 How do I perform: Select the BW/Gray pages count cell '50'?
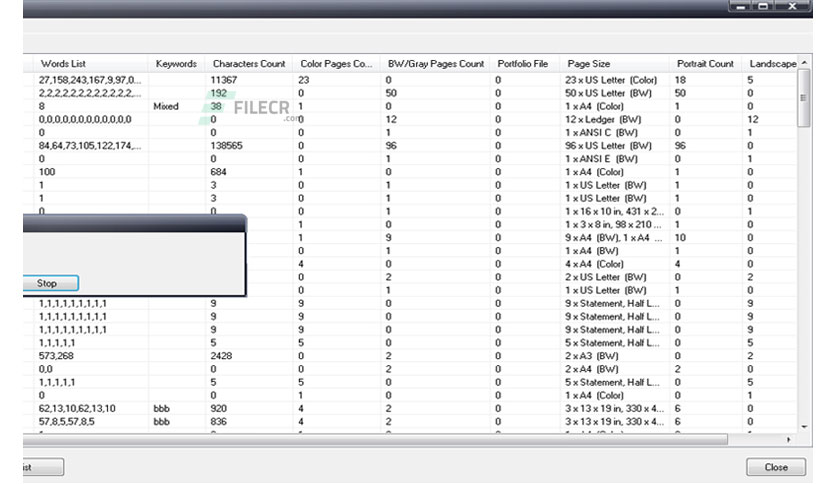click(x=391, y=93)
